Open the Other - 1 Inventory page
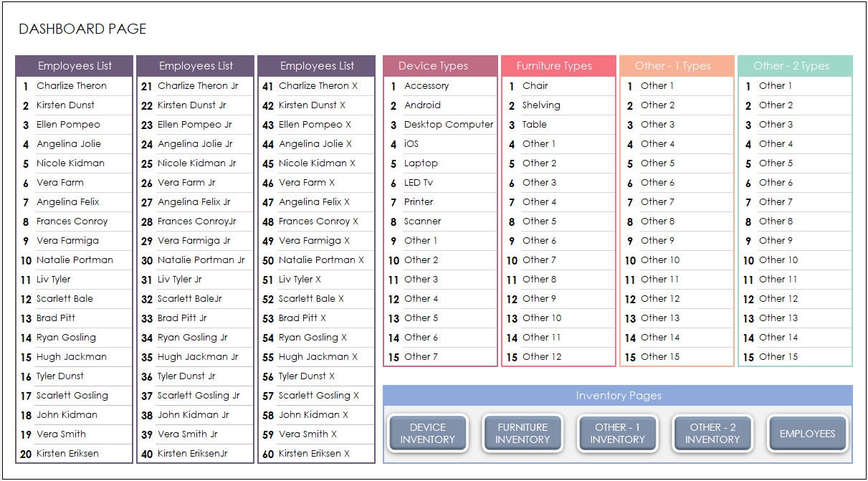868x481 pixels. click(617, 432)
